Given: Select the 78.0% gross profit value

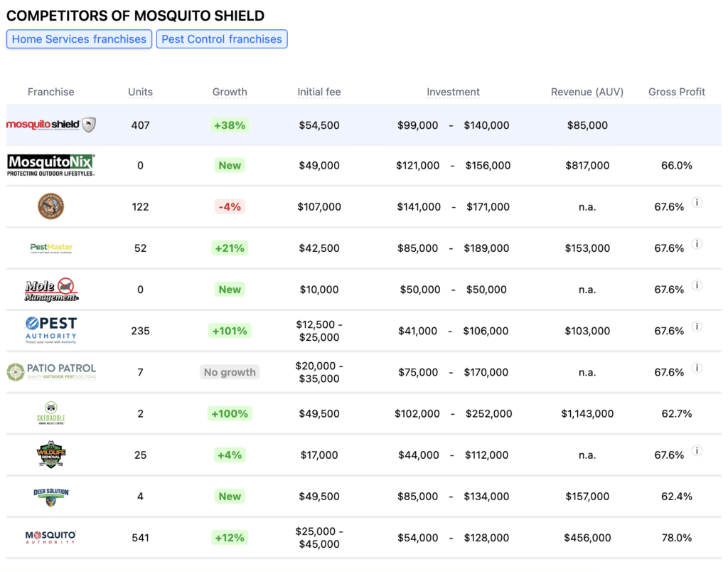Looking at the screenshot, I should [677, 538].
